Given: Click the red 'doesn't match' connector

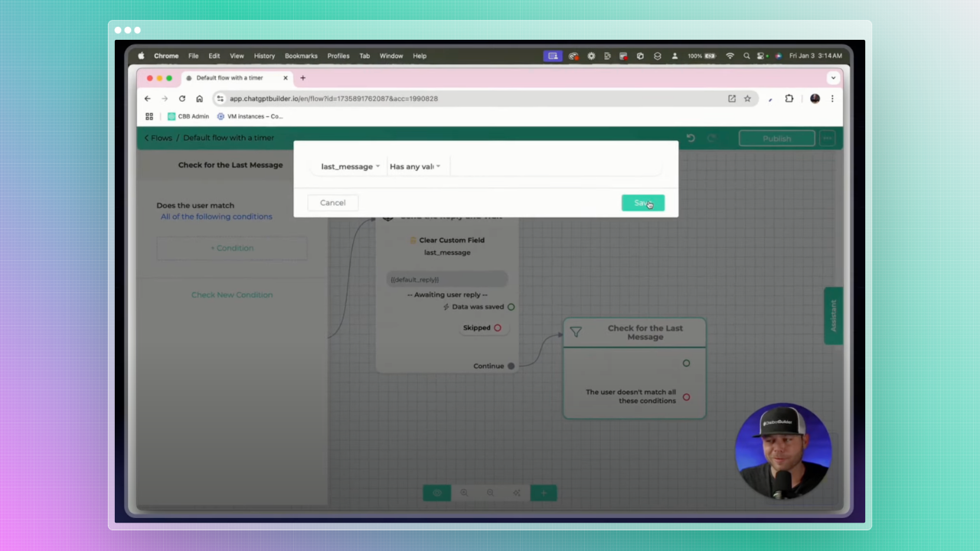Looking at the screenshot, I should 686,397.
